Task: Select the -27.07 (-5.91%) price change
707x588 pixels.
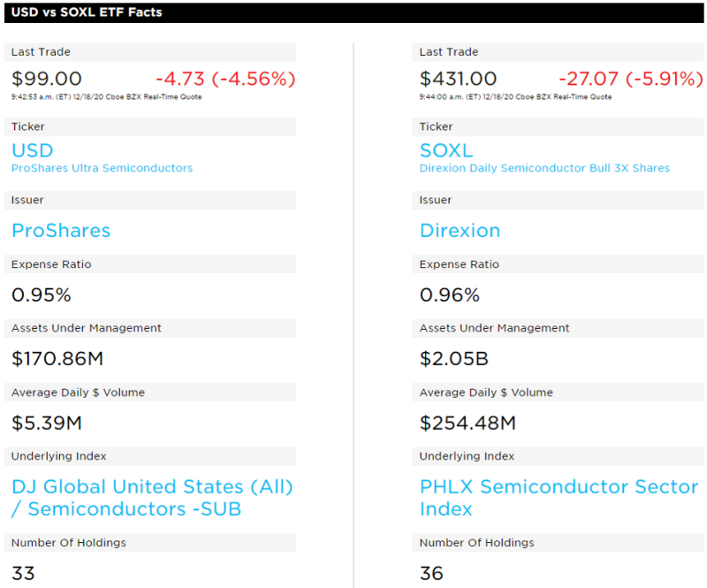Action: click(x=630, y=79)
